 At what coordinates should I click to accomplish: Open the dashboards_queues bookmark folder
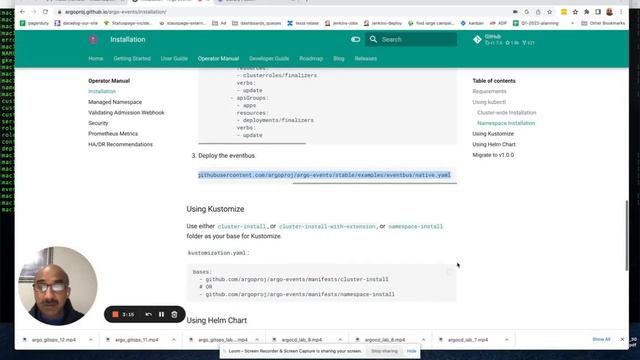coord(256,23)
